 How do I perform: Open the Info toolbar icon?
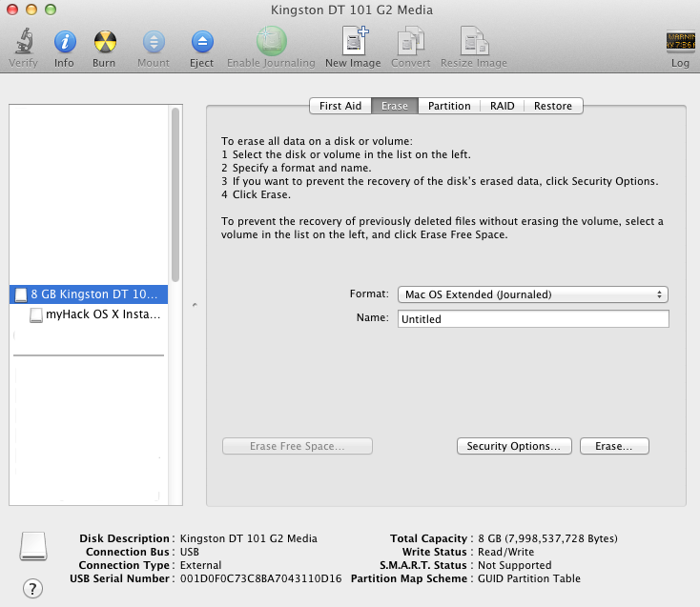(x=65, y=42)
